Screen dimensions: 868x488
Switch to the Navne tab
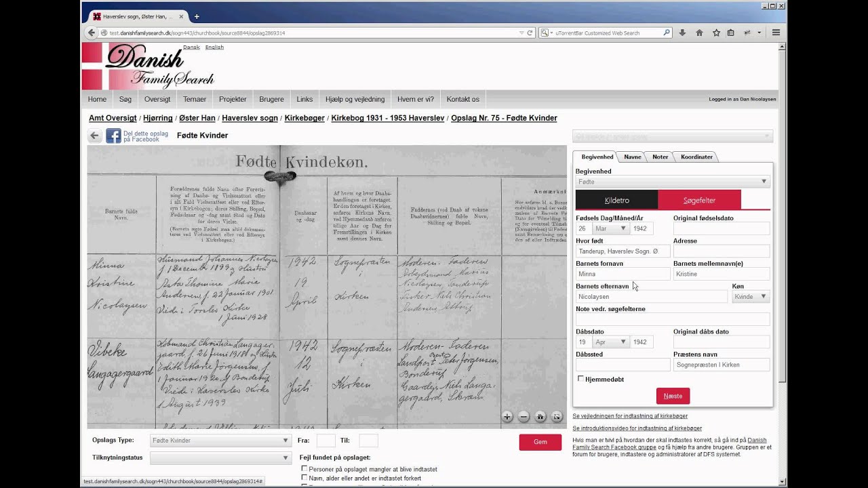pyautogui.click(x=633, y=157)
